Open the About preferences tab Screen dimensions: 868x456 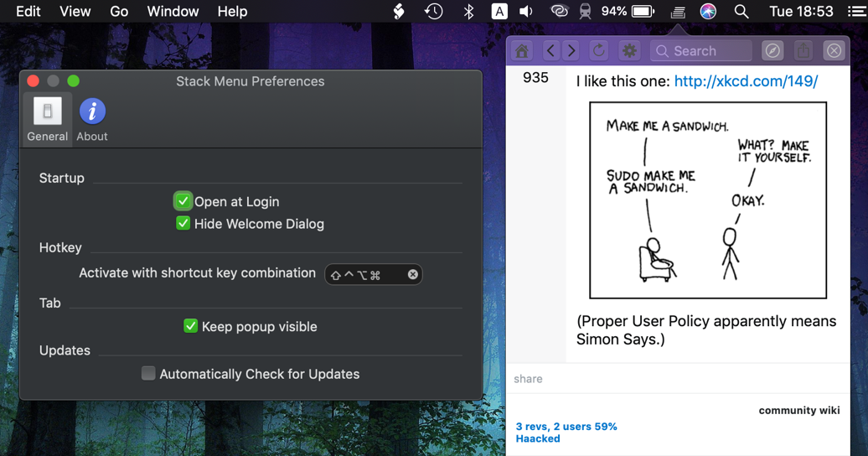[92, 120]
